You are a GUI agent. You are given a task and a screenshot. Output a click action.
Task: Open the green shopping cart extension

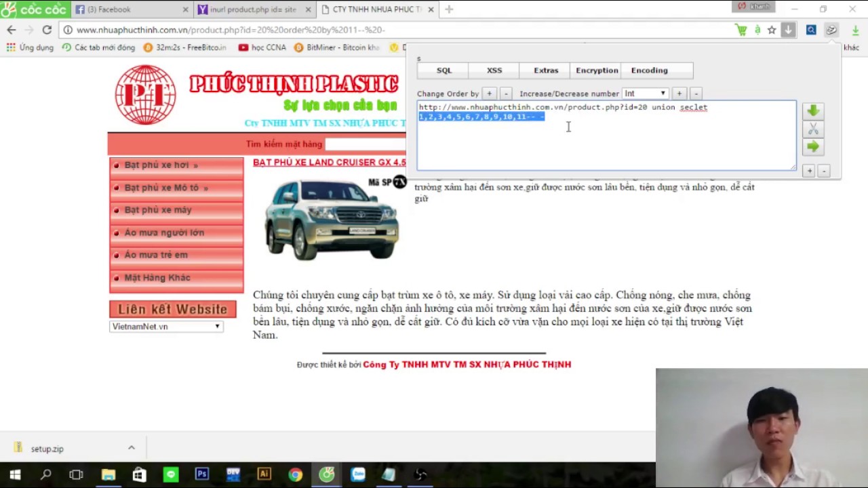pos(741,30)
